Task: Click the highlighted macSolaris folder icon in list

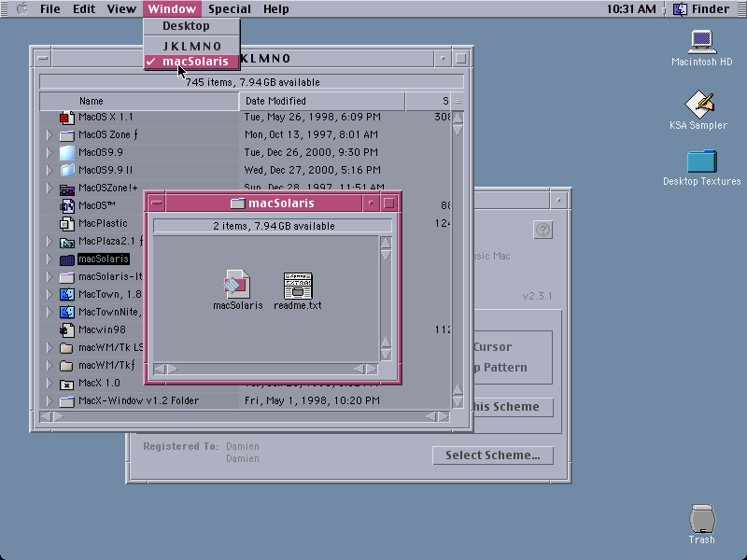Action: [x=66, y=259]
